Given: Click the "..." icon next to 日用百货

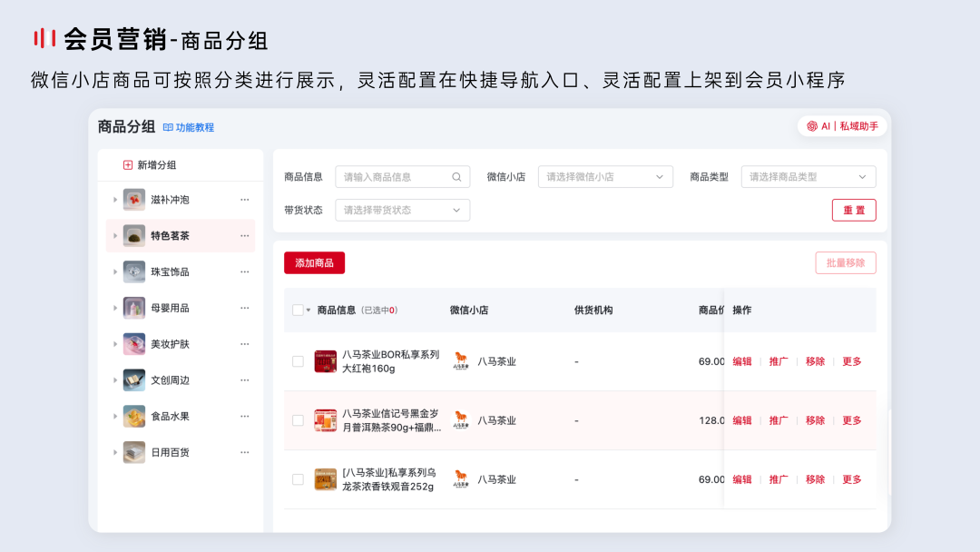Looking at the screenshot, I should tap(244, 452).
